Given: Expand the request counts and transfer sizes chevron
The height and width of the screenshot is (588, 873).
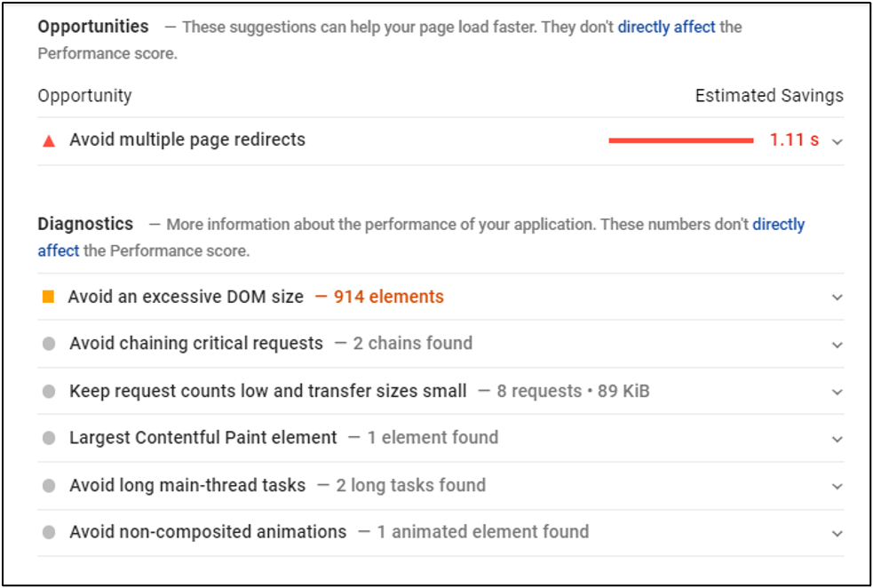Looking at the screenshot, I should point(837,392).
